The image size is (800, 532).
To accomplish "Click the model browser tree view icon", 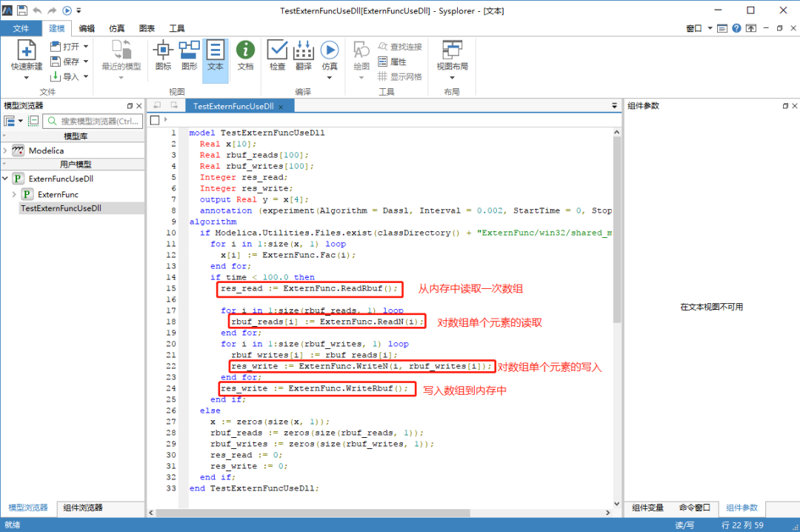I will point(9,121).
